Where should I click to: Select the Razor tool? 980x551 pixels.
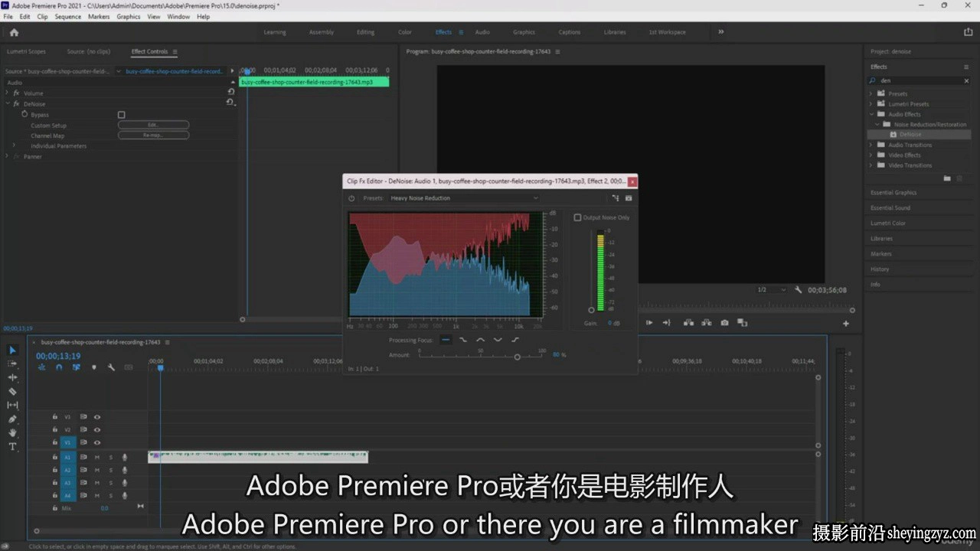12,391
